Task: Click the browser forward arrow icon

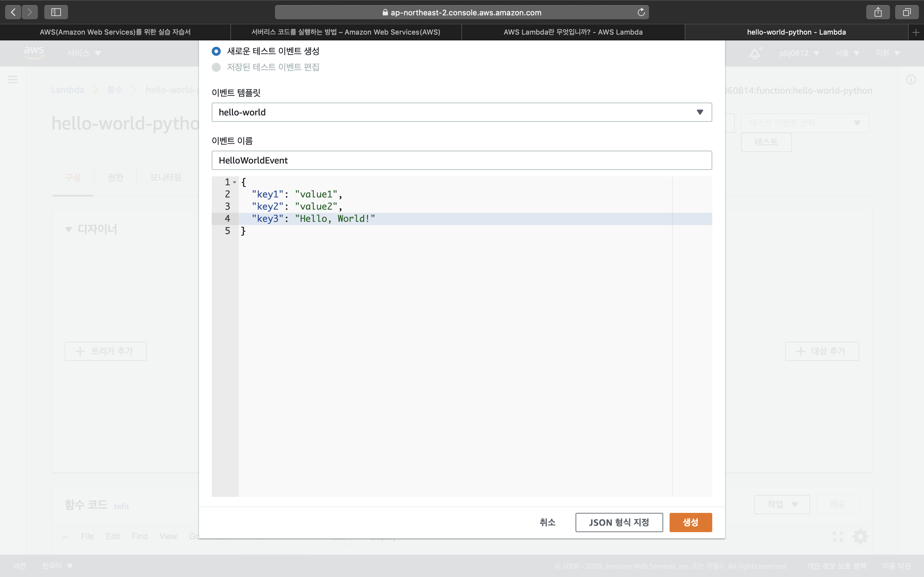Action: pyautogui.click(x=30, y=12)
